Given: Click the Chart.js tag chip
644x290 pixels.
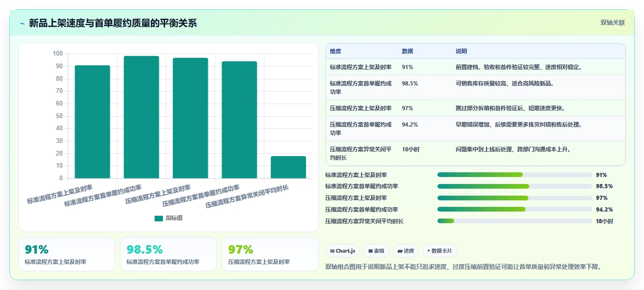Looking at the screenshot, I should click(342, 251).
